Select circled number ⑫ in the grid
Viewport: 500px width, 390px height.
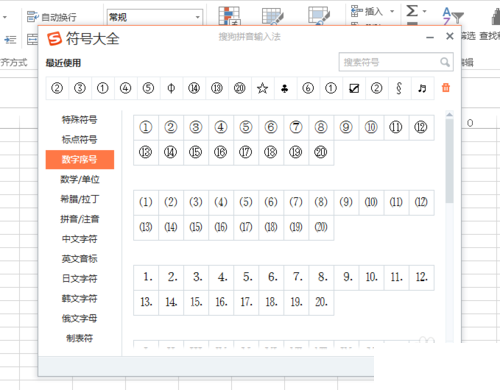[421, 127]
